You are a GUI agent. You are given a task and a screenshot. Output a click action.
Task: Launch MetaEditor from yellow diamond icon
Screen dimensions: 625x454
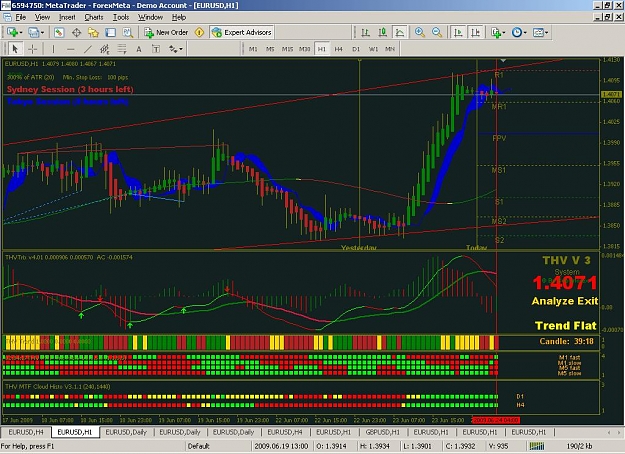click(199, 32)
